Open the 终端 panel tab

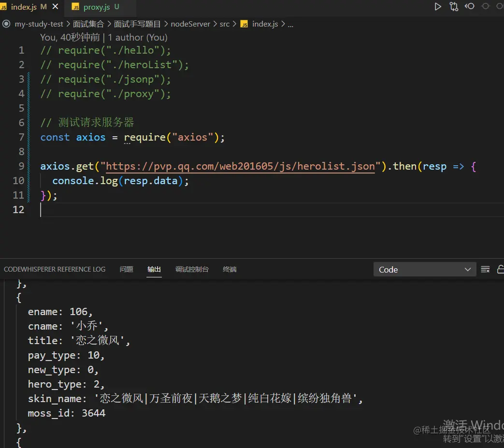(x=230, y=269)
